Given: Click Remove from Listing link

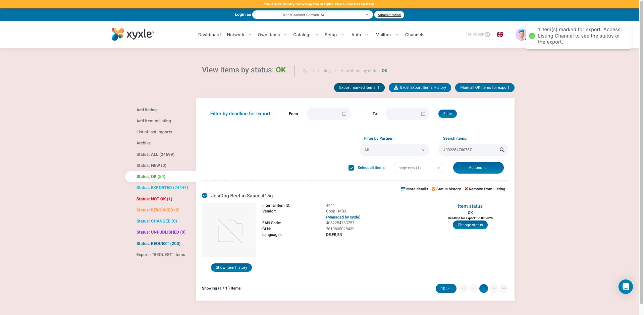Looking at the screenshot, I should [485, 189].
